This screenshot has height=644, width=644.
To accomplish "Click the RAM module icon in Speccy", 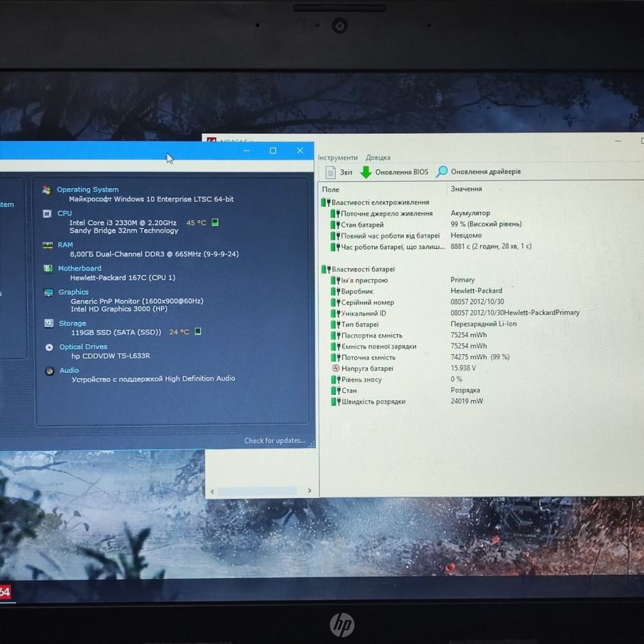I will [x=48, y=245].
